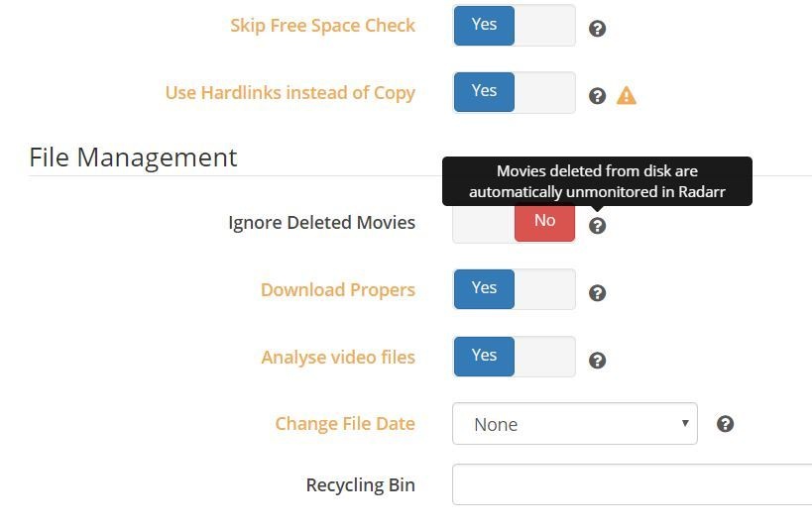Viewport: 812px width, 528px height.
Task: Click help icon next to Change File Date
Action: [x=725, y=424]
